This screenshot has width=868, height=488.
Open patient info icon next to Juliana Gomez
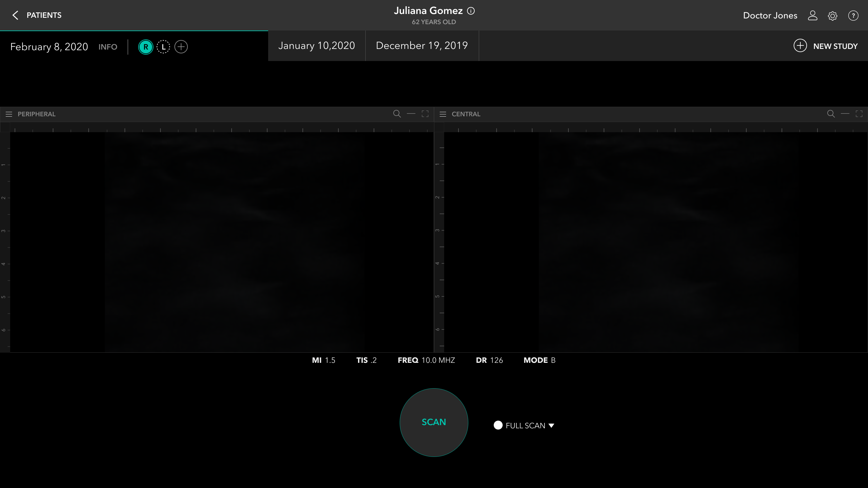click(x=471, y=11)
